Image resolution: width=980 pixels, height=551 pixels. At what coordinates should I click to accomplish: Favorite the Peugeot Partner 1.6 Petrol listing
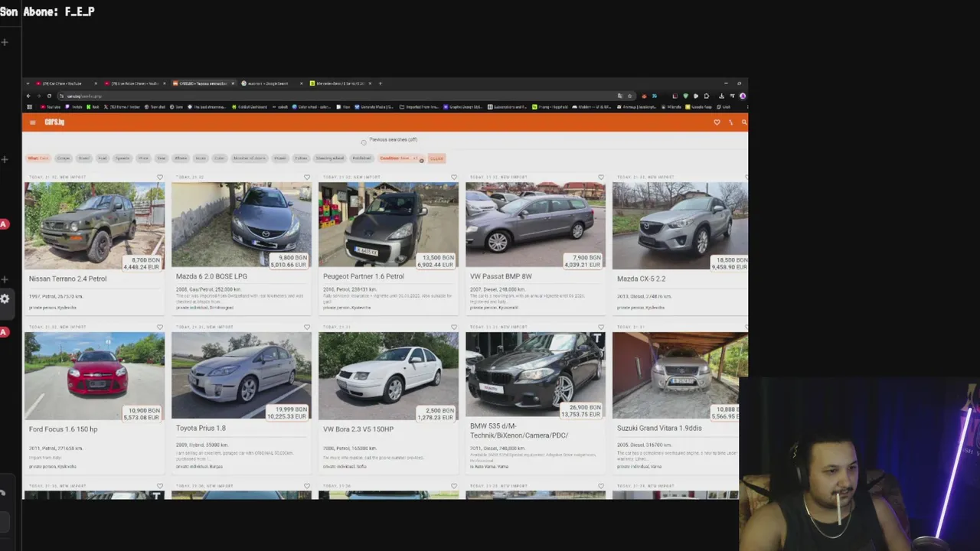pyautogui.click(x=454, y=178)
